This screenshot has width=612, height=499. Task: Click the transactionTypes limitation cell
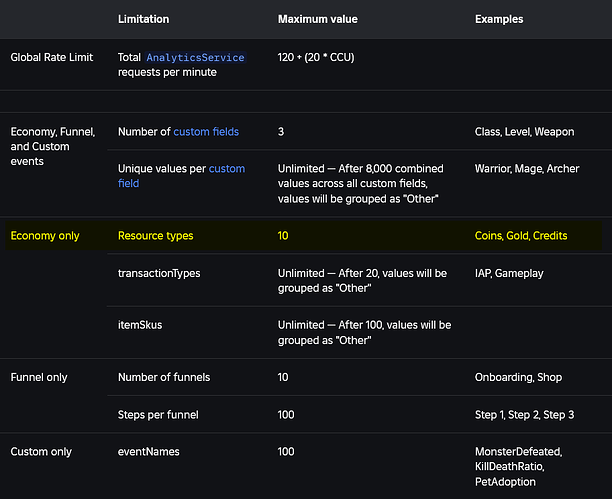(159, 273)
